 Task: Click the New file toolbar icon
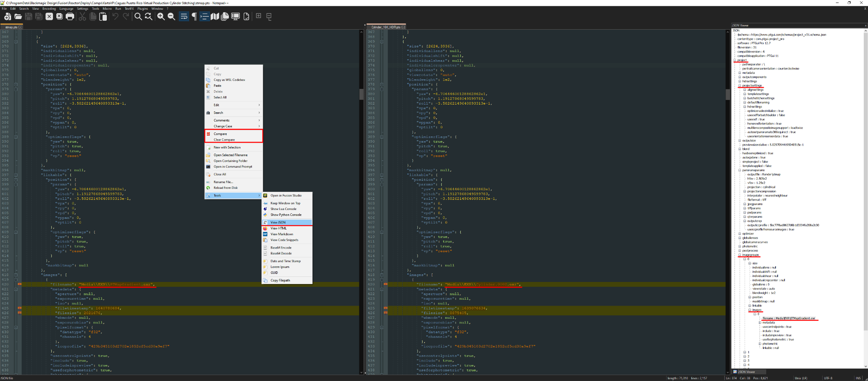(x=8, y=17)
